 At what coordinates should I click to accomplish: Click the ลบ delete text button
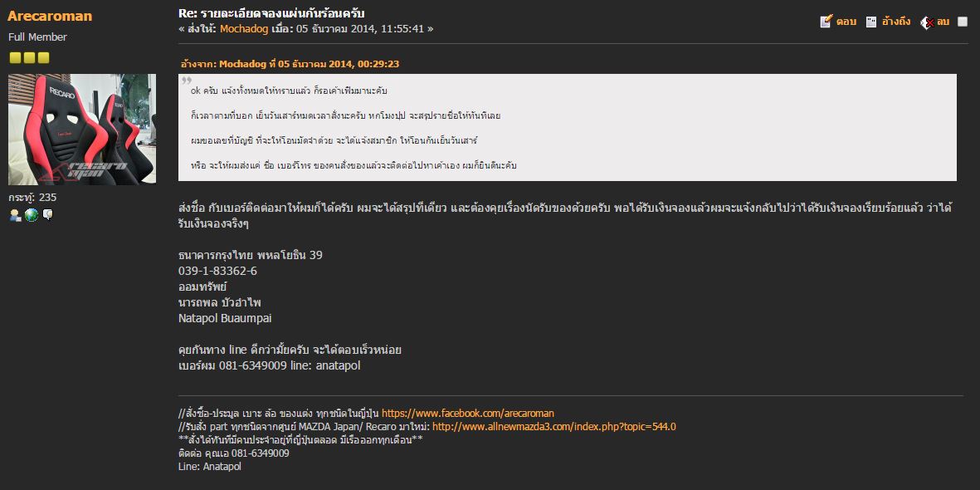tap(943, 22)
